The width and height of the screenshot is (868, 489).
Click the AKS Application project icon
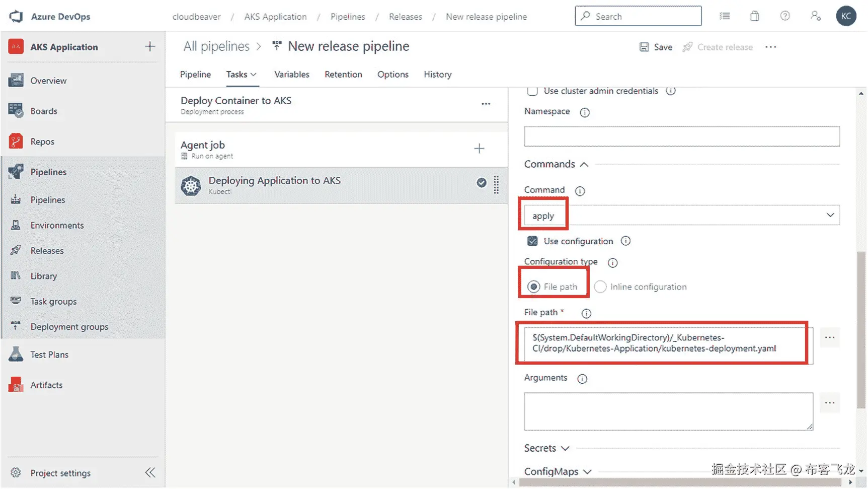pyautogui.click(x=16, y=47)
